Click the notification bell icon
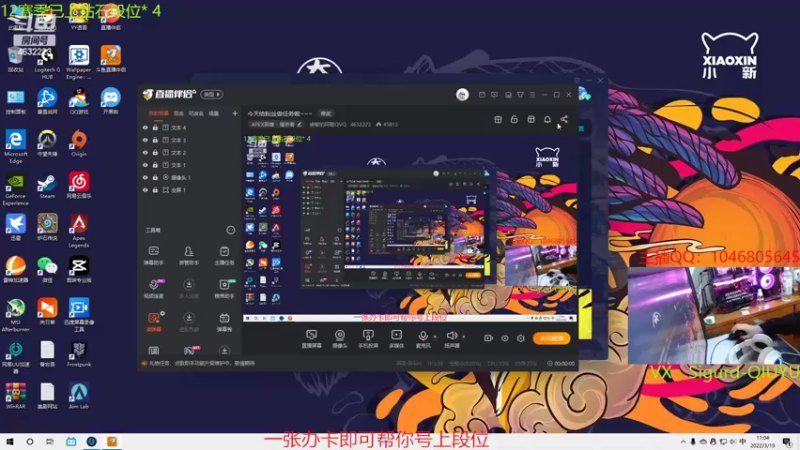 tap(547, 119)
